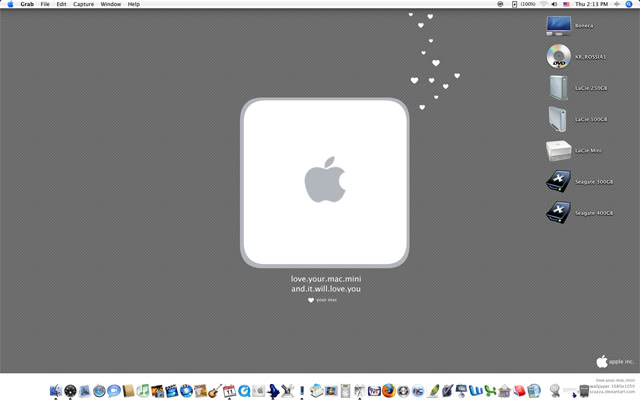The image size is (640, 400).
Task: Open the red book icon in Dock
Action: point(519,391)
